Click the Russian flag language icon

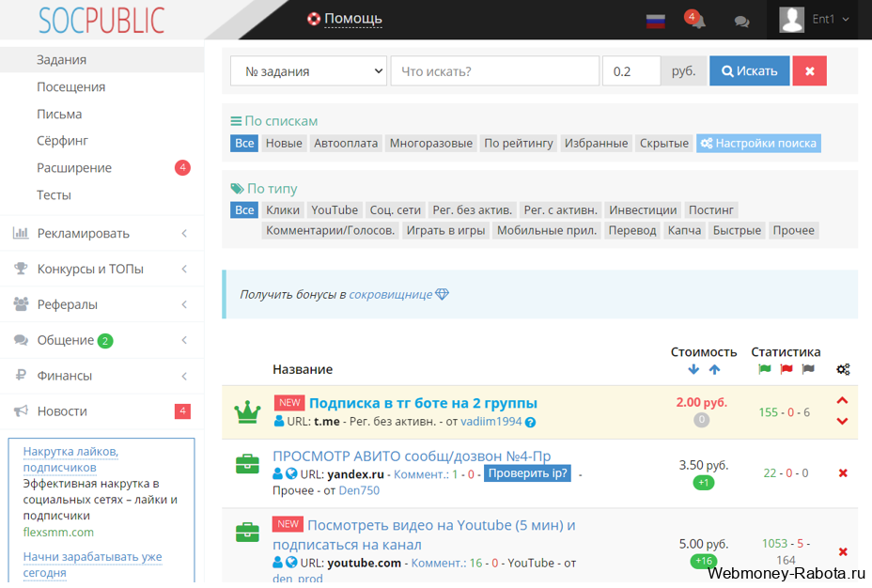coord(656,21)
